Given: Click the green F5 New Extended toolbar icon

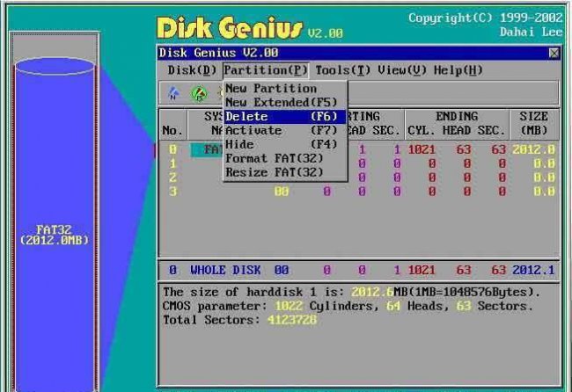Looking at the screenshot, I should (x=199, y=94).
